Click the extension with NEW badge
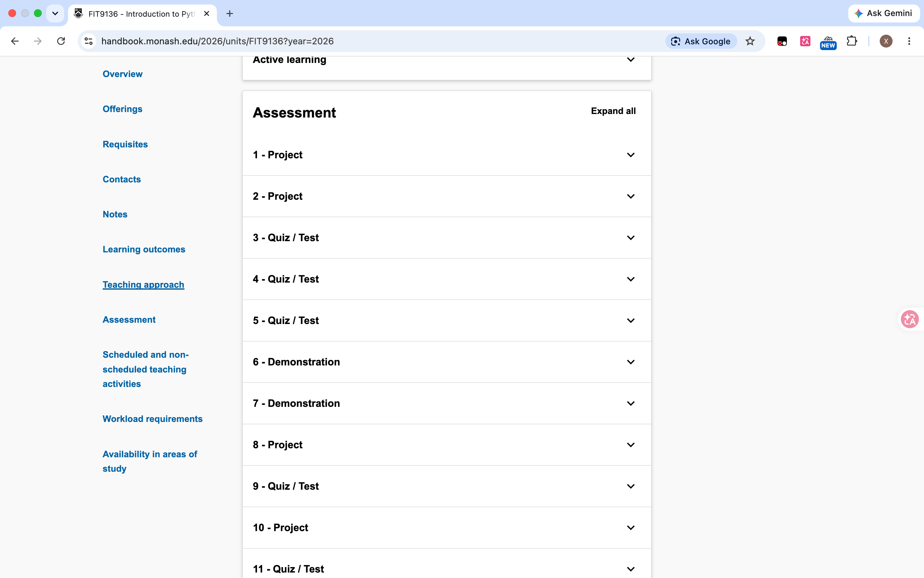Image resolution: width=924 pixels, height=578 pixels. tap(828, 42)
